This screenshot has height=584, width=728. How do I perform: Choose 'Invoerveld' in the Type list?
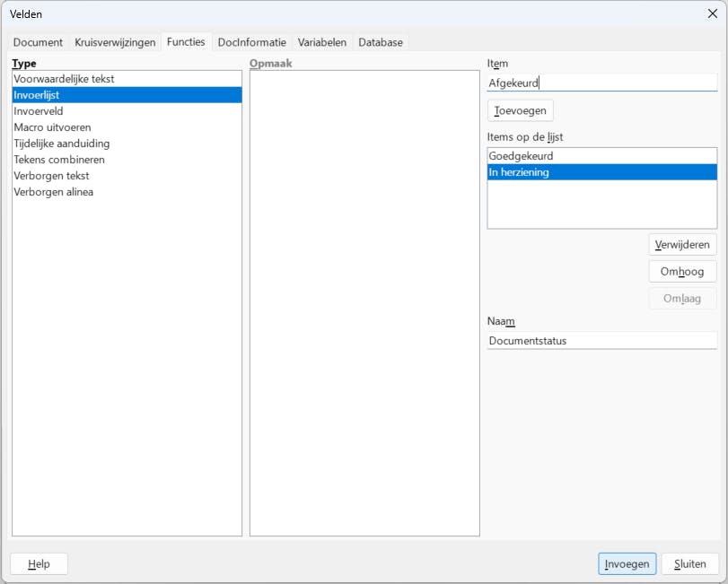point(39,111)
